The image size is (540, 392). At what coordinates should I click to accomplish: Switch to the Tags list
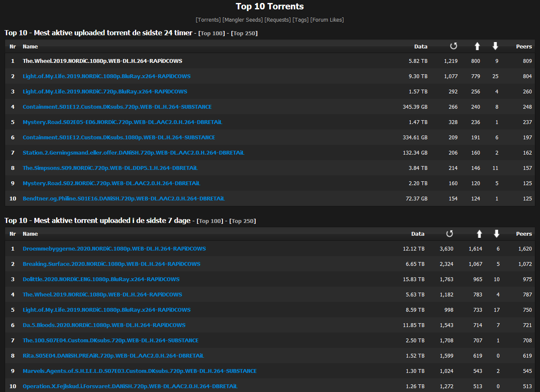tap(300, 20)
